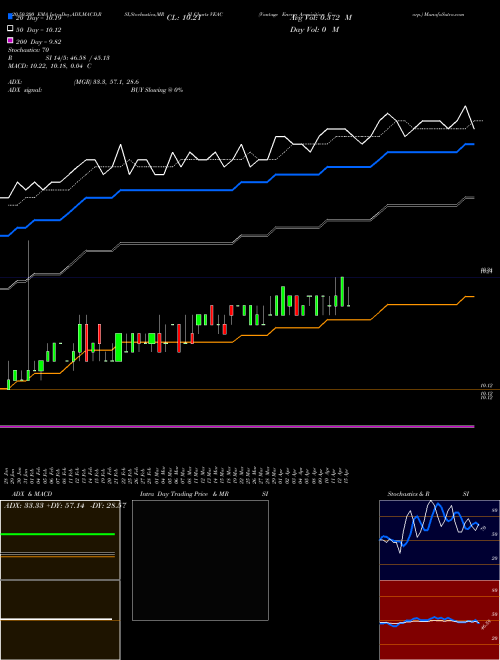Click the green ADX line in ADX panel

pyautogui.click(x=58, y=534)
